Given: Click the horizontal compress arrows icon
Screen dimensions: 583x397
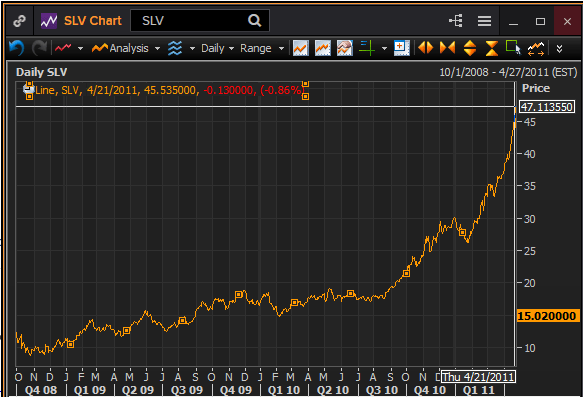Looking at the screenshot, I should tap(447, 48).
